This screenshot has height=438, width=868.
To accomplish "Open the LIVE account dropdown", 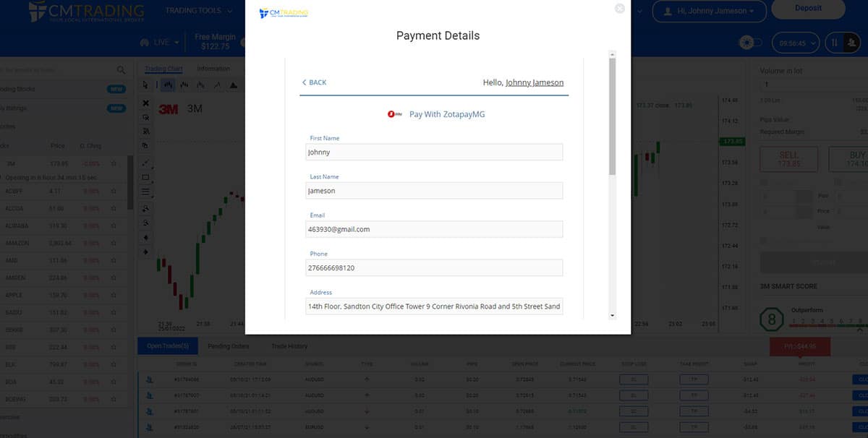I will click(x=160, y=42).
